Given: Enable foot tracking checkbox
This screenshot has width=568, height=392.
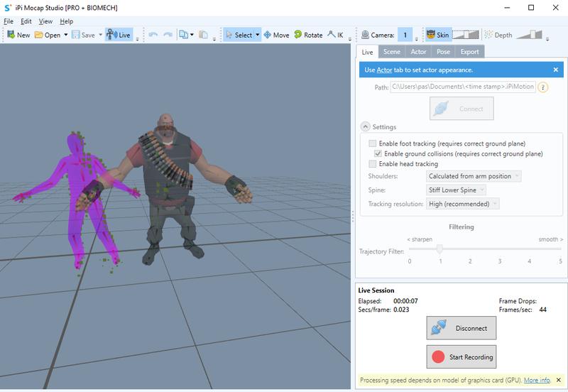Looking at the screenshot, I should click(373, 143).
